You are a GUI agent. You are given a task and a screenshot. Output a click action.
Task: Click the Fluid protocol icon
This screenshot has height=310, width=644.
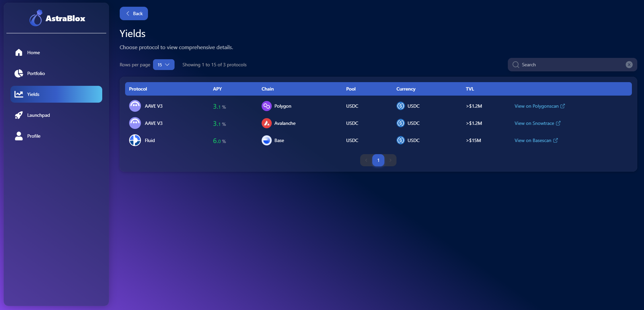coord(135,140)
